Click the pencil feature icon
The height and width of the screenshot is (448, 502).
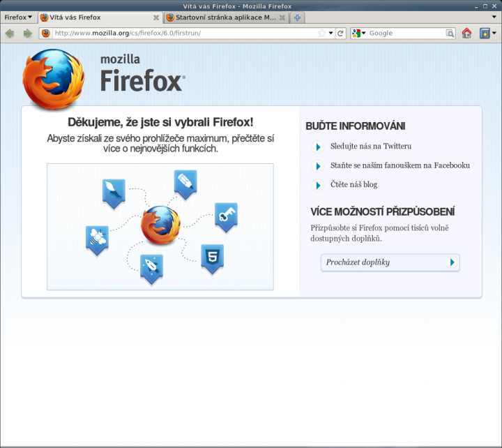185,185
